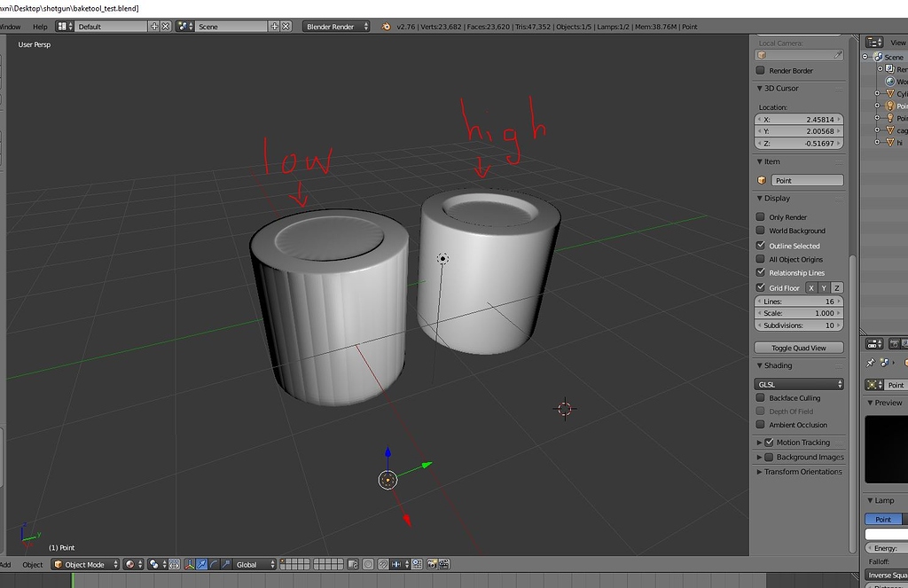908x588 pixels.
Task: Disable the Outline Selected checkbox
Action: [x=760, y=245]
